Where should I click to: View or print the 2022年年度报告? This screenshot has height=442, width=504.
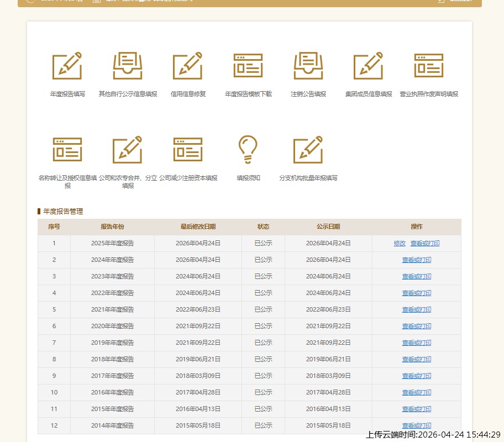click(x=417, y=293)
